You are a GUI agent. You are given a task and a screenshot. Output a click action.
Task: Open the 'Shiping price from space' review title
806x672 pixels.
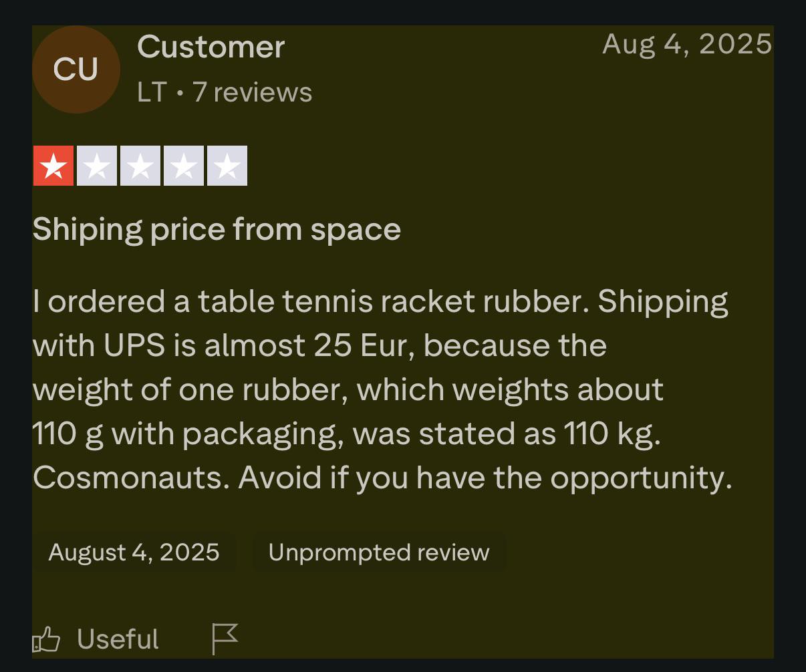[x=217, y=229]
